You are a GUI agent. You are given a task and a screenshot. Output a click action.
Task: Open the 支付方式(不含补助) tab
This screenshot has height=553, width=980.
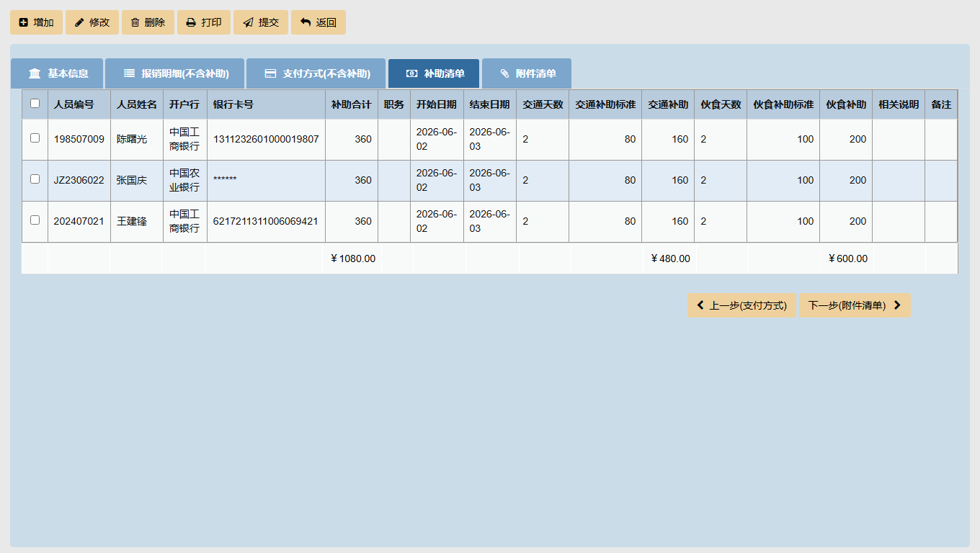click(316, 73)
